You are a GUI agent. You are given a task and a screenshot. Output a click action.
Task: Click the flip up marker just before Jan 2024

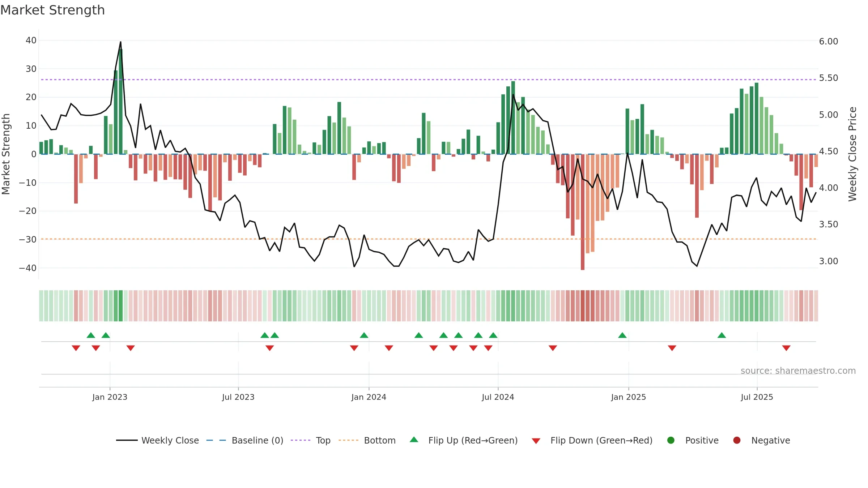364,335
